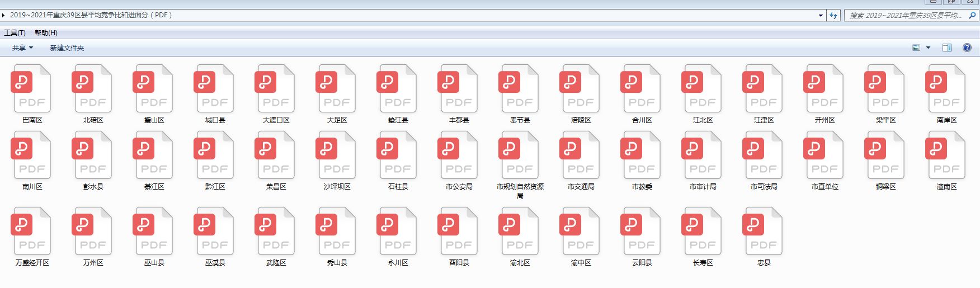Screen dimensions: 980x288
Task: Select the 丰都县 PDF file icon
Action: pyautogui.click(x=458, y=88)
